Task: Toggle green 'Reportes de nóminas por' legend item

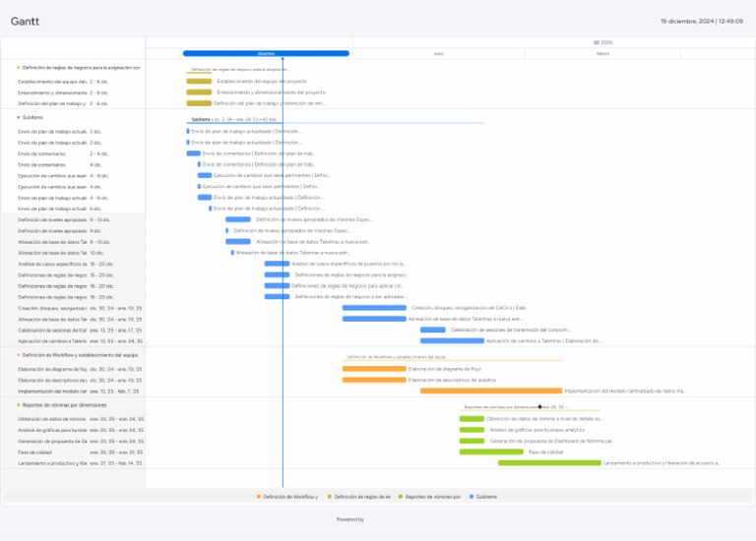Action: tap(429, 497)
